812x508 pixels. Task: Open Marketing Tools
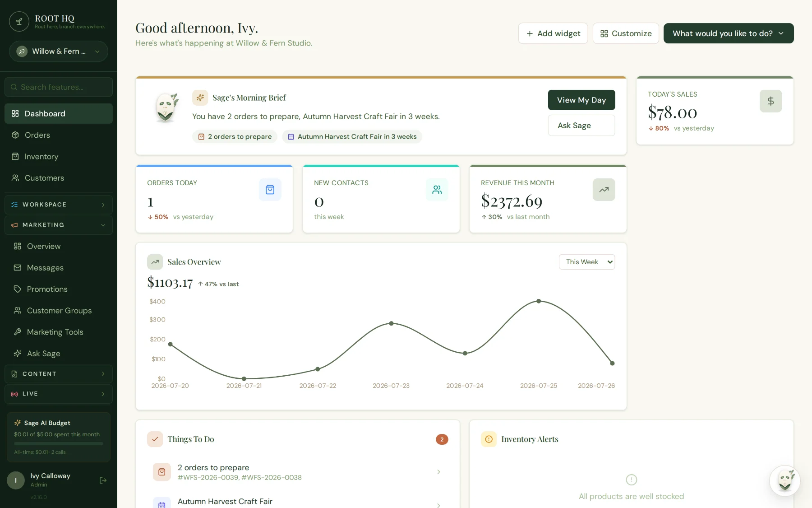[59, 332]
